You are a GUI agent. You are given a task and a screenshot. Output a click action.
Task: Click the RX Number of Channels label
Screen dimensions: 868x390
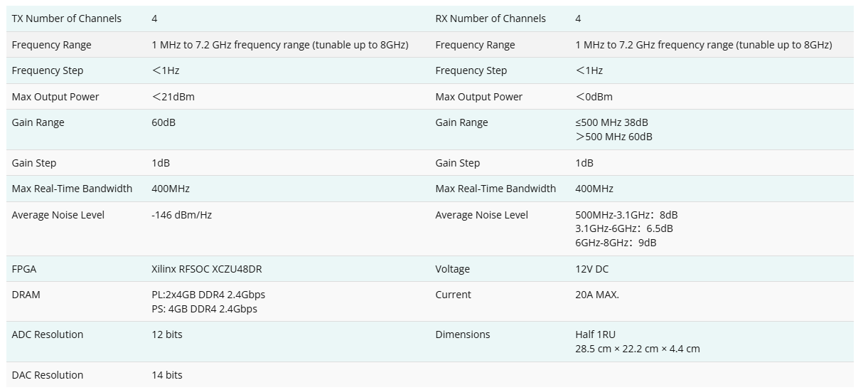(491, 19)
